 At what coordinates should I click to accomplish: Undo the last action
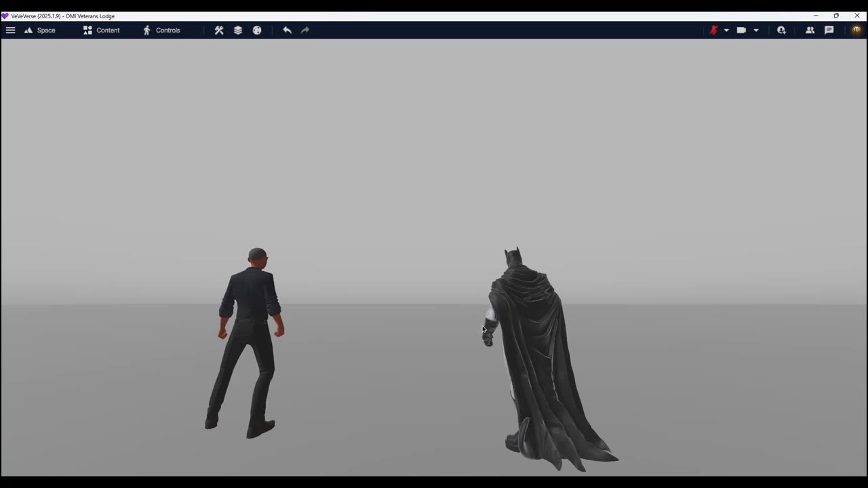tap(287, 30)
